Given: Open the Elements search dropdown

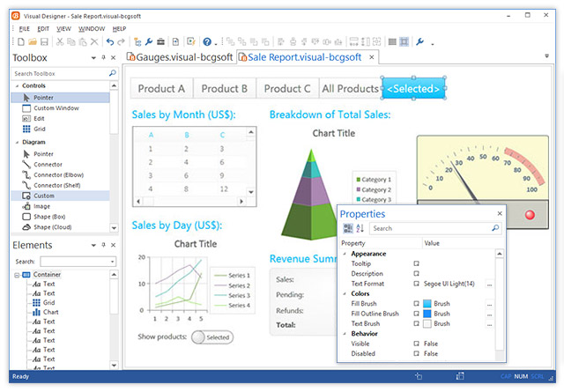Looking at the screenshot, I should (x=111, y=262).
